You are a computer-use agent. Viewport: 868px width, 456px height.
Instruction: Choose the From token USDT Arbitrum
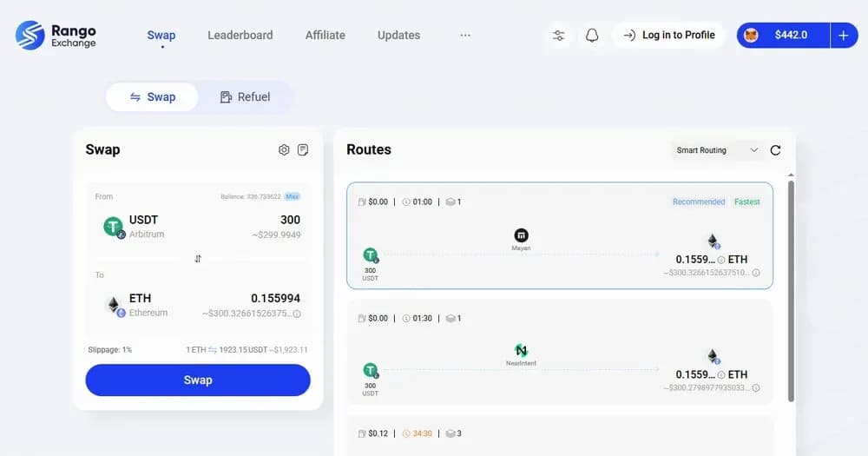(134, 227)
